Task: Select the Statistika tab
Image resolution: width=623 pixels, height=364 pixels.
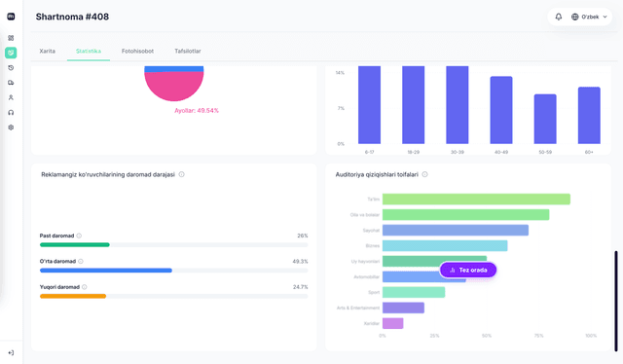Action: coord(89,51)
